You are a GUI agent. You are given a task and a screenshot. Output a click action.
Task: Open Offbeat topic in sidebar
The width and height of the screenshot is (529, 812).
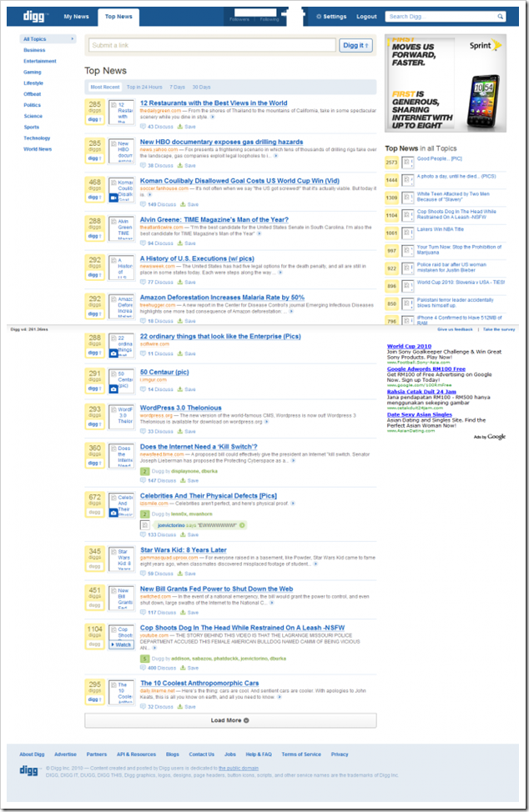[x=32, y=94]
